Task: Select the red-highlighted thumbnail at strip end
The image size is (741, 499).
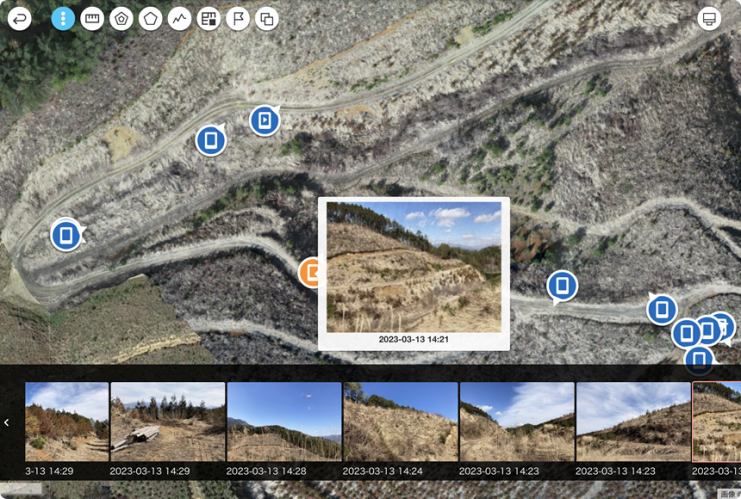Action: (x=716, y=422)
